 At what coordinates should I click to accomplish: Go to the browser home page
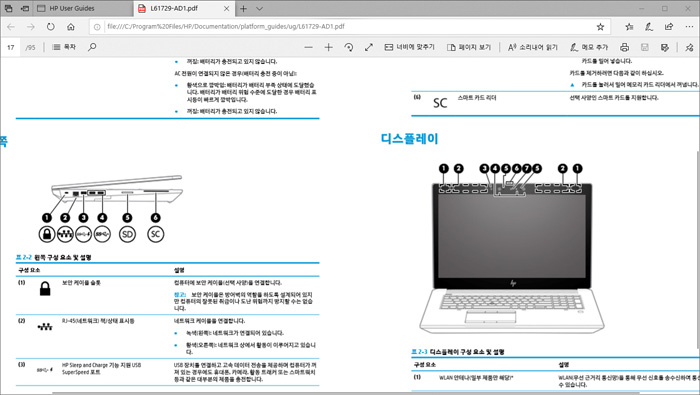(71, 27)
